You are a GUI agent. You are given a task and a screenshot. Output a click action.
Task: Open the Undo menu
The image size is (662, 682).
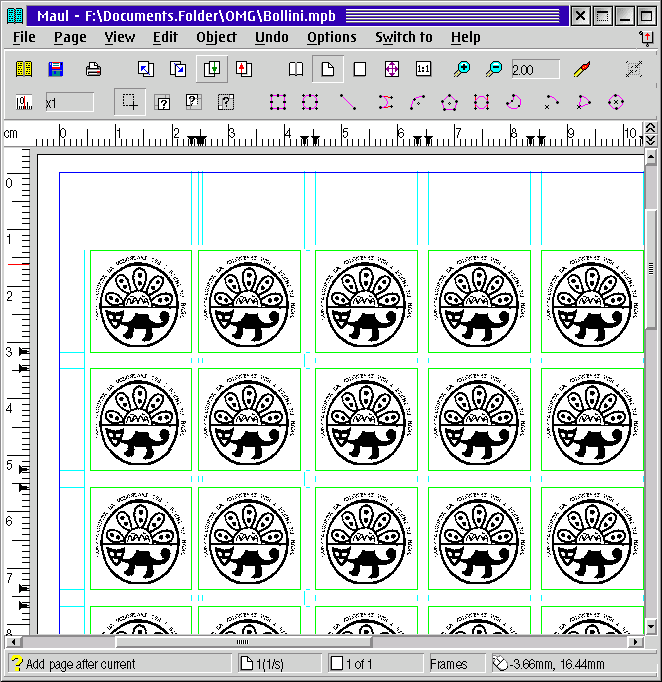click(272, 37)
